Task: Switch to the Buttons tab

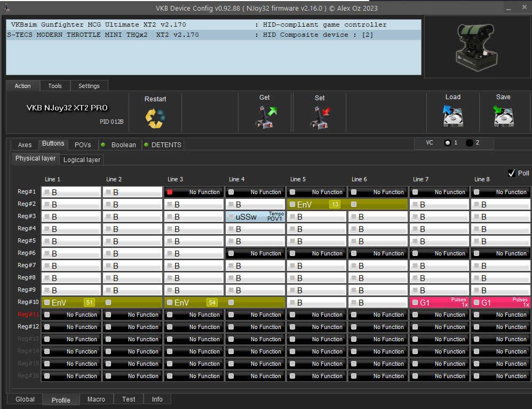Action: click(53, 143)
